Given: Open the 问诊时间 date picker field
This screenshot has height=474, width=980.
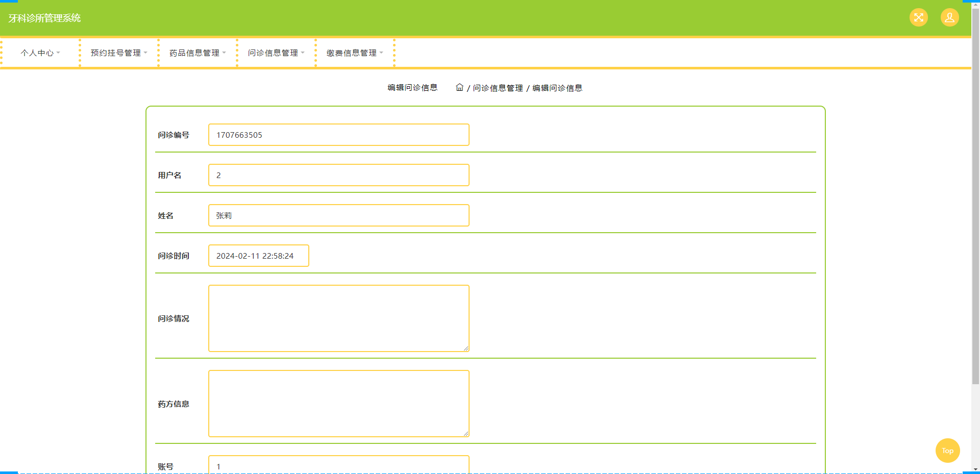Looking at the screenshot, I should 259,256.
